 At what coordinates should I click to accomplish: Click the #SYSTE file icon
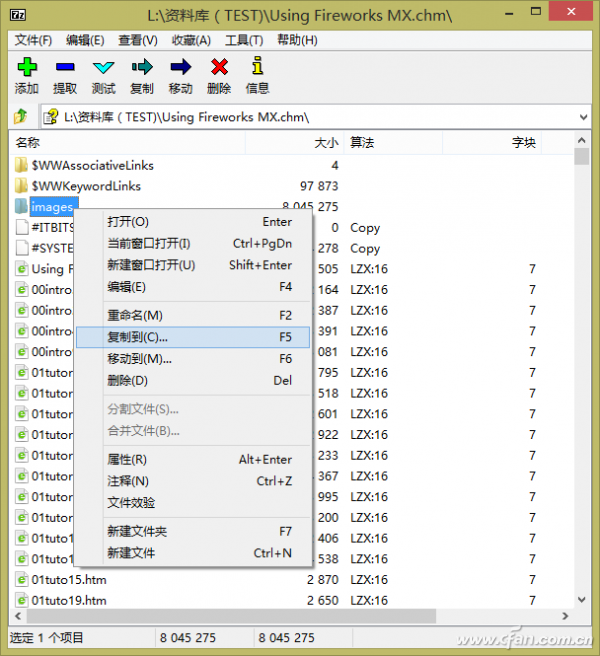click(x=22, y=248)
